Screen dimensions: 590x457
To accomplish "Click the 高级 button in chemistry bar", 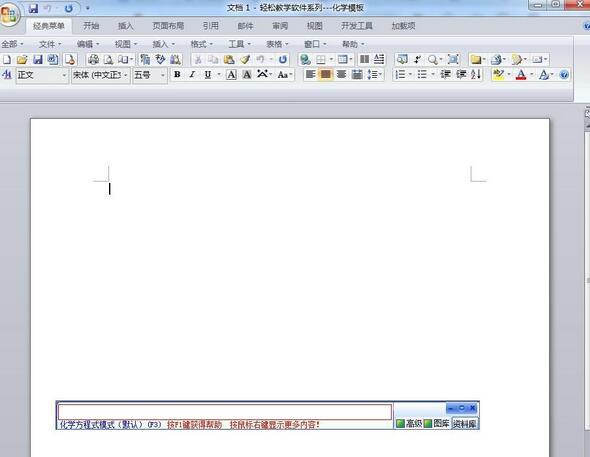I will click(409, 424).
